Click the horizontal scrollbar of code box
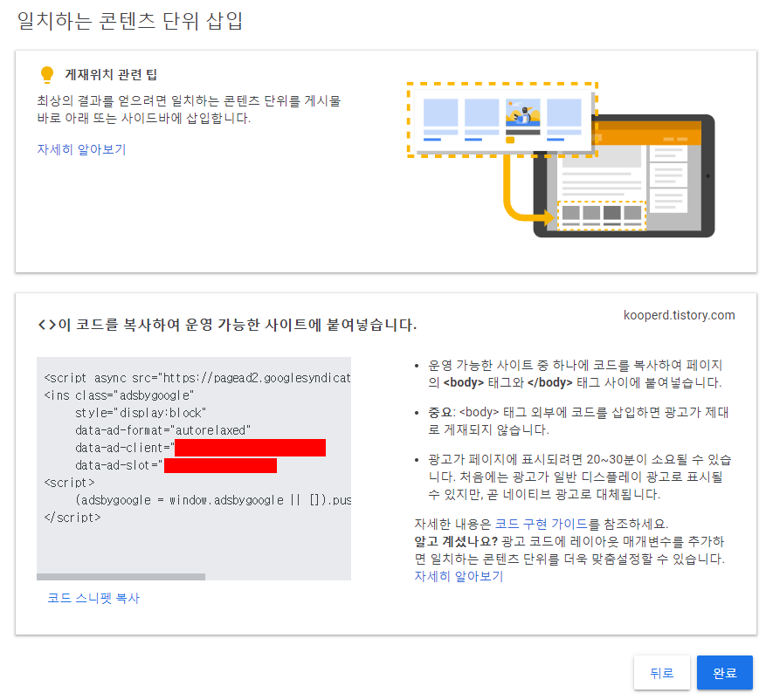 pos(121,577)
